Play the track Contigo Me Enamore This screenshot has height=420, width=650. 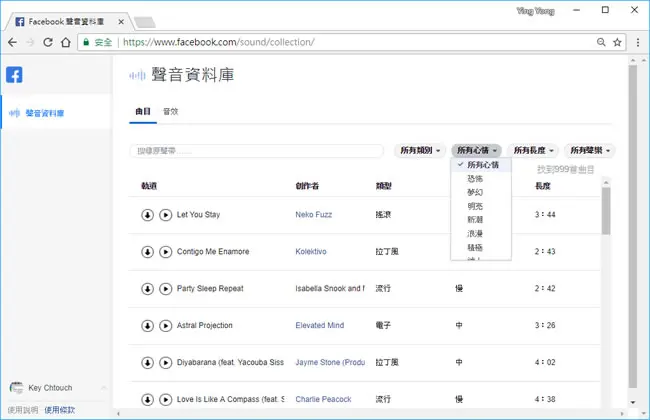(x=165, y=252)
